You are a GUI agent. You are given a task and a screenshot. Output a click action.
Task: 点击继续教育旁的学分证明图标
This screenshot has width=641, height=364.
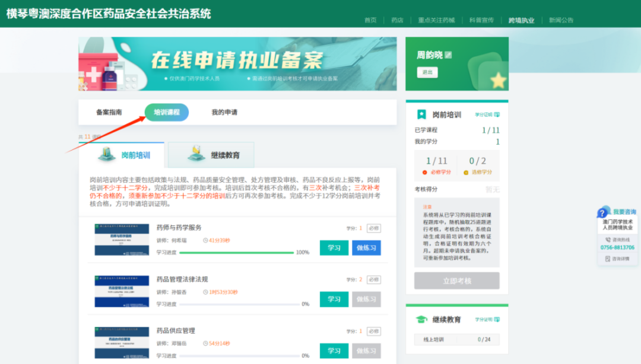point(496,319)
